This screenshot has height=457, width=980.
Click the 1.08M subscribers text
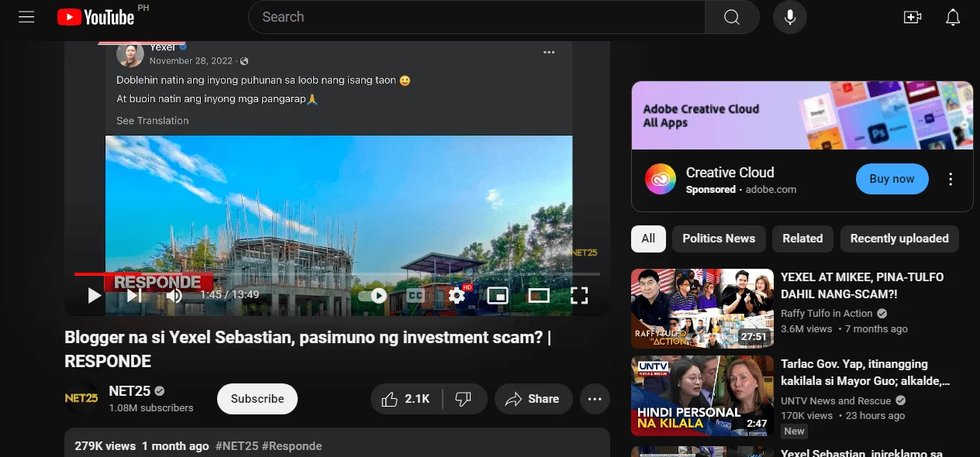(x=151, y=407)
